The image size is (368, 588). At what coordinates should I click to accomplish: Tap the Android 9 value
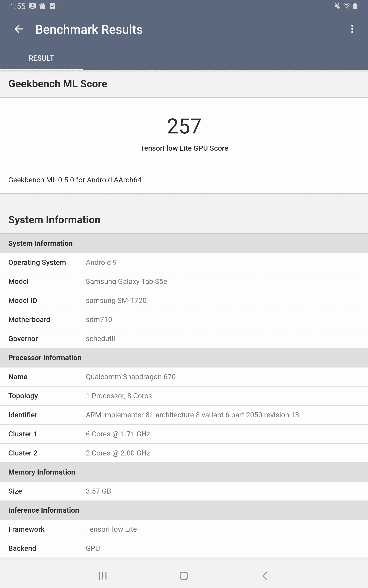click(x=101, y=262)
